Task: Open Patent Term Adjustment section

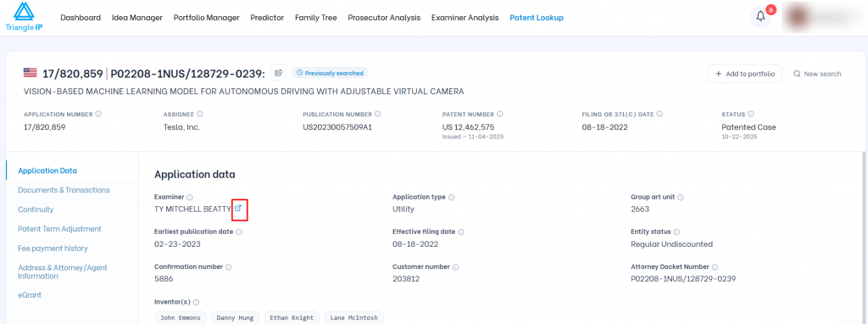Action: [59, 229]
